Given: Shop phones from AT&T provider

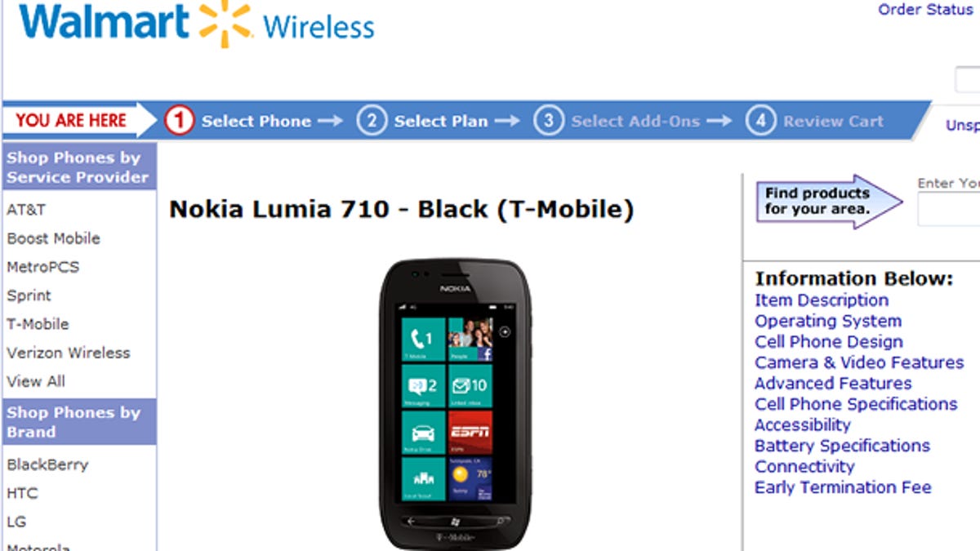Looking at the screenshot, I should click(x=26, y=210).
